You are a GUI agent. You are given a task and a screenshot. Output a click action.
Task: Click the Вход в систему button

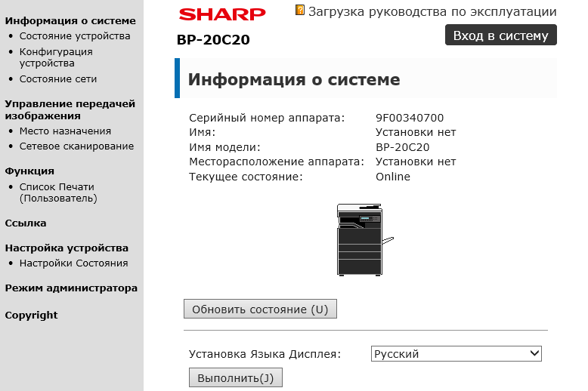tap(500, 35)
